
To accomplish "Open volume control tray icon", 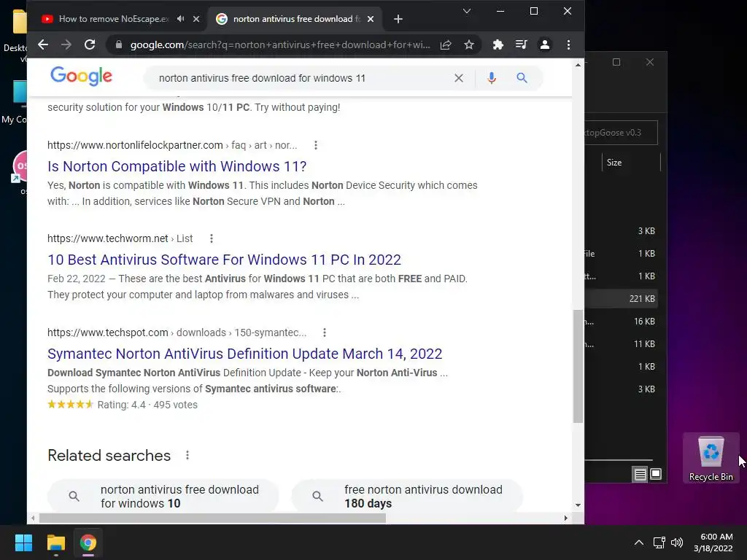I will click(x=677, y=542).
